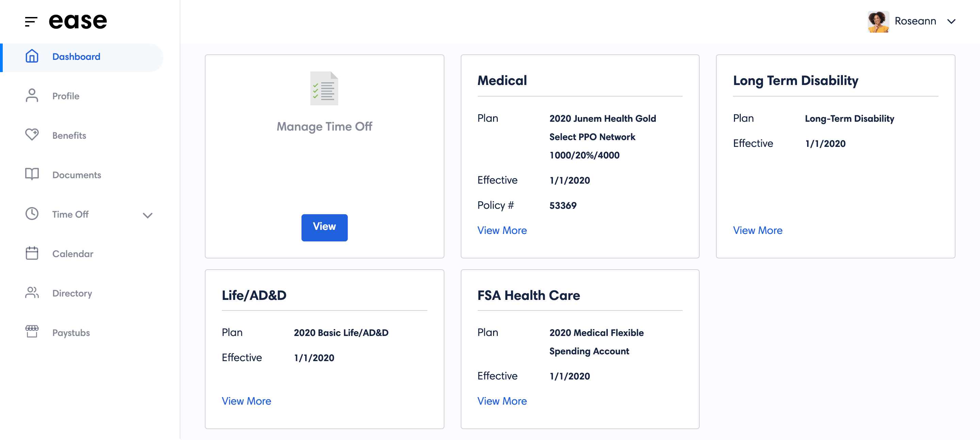The image size is (980, 440).
Task: Go to the Calendar menu item
Action: [x=73, y=254]
